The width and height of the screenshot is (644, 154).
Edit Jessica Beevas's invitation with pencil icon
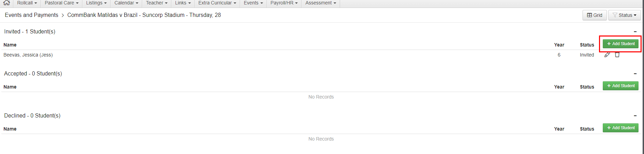[x=607, y=55]
